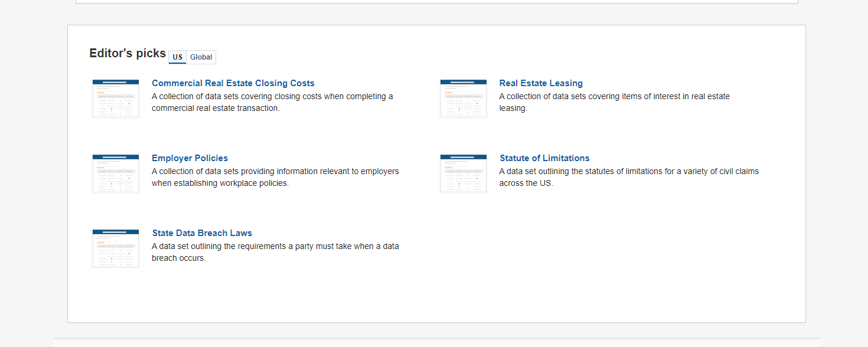
Task: Follow the Real Estate Leasing title link
Action: tap(541, 83)
